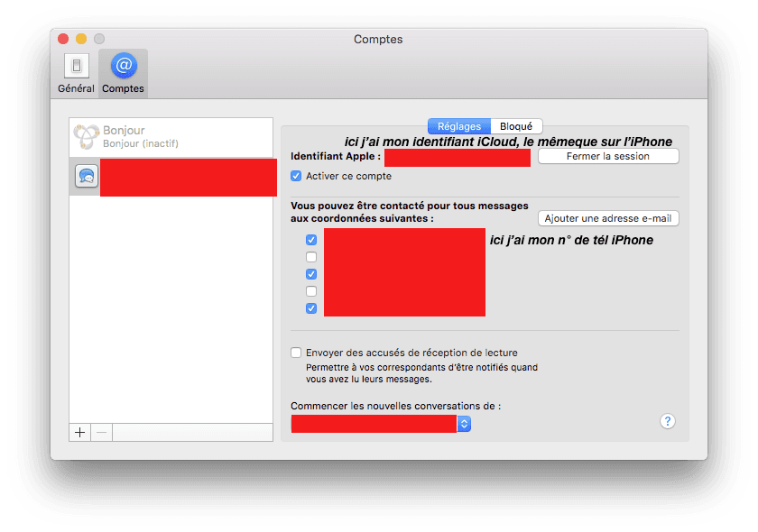The image size is (758, 532).
Task: Uncheck the first contact address checkbox
Action: 311,240
